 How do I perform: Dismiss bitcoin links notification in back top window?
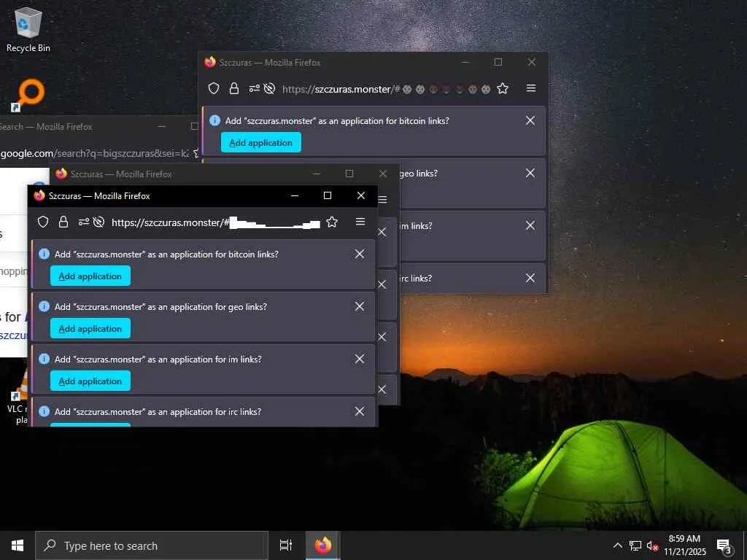click(530, 120)
